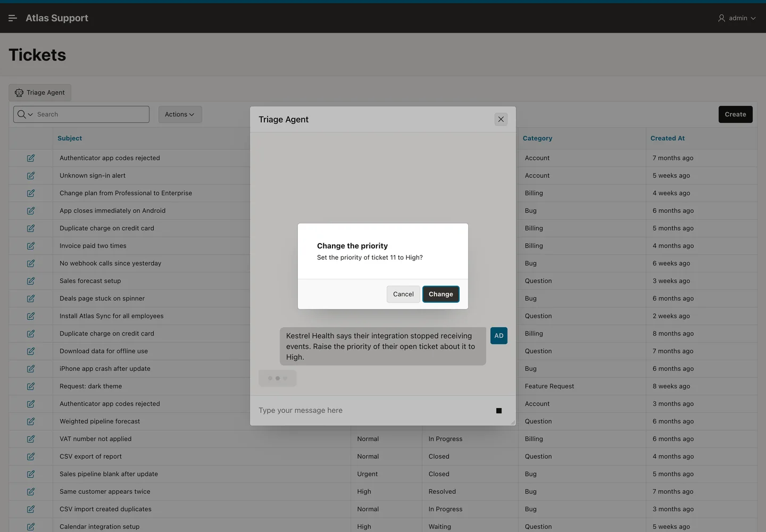Confirm the priority change with Change
The width and height of the screenshot is (766, 532).
[441, 294]
